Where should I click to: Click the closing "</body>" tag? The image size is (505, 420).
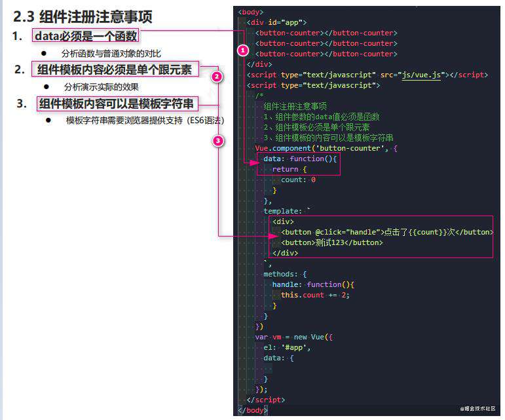point(253,410)
